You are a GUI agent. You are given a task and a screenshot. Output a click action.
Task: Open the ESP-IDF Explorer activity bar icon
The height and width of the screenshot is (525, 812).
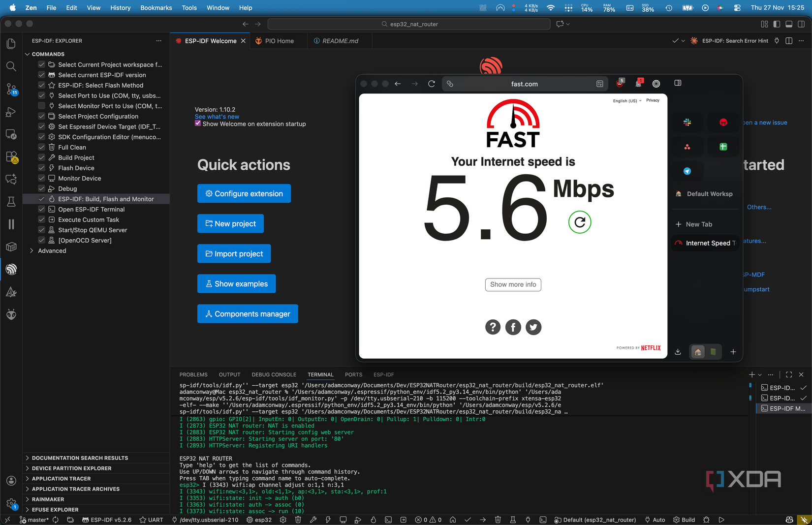(x=11, y=269)
